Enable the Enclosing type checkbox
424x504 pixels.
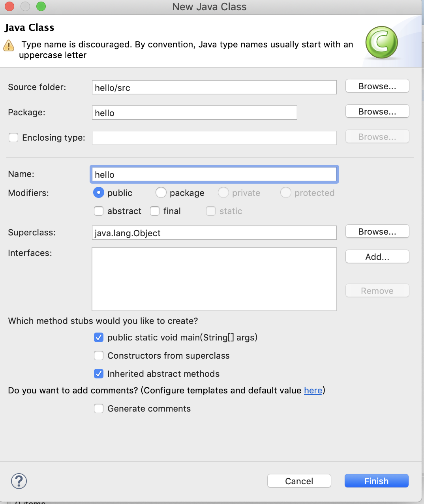[x=13, y=137]
